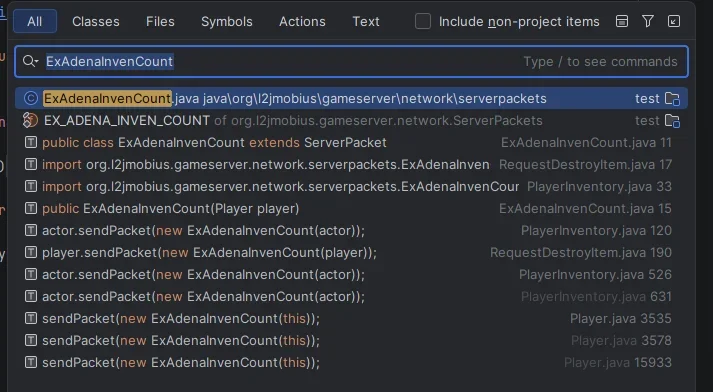The height and width of the screenshot is (392, 713).
Task: Click text icon on 'public class ExAdenaInvenCount' row
Action: click(30, 142)
